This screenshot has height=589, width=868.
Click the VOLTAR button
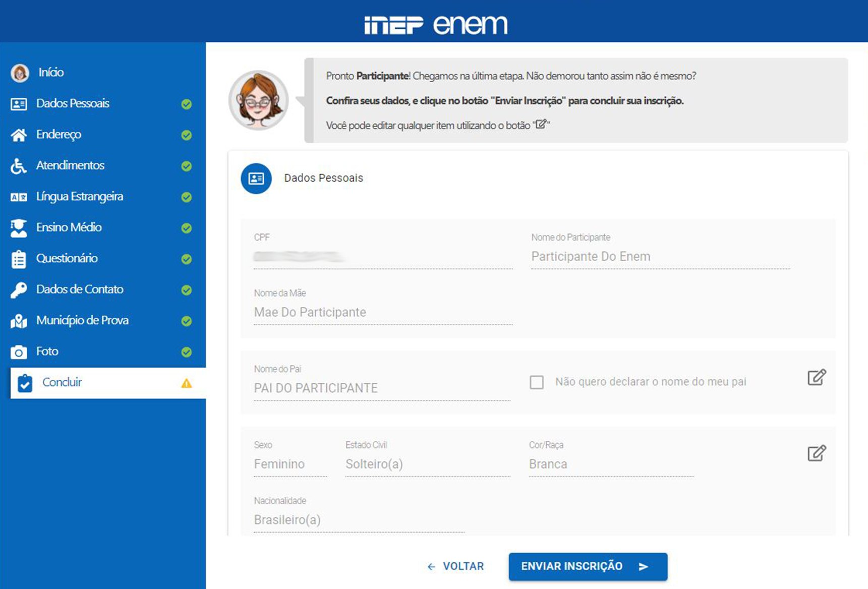click(455, 566)
